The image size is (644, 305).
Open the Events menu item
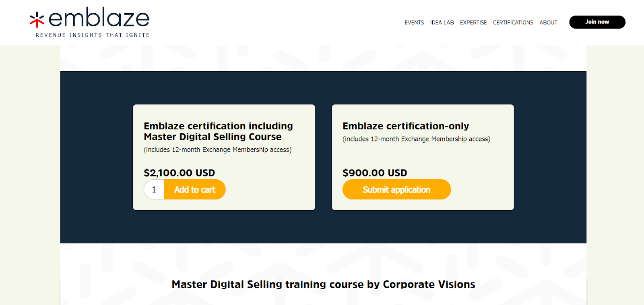(x=414, y=23)
